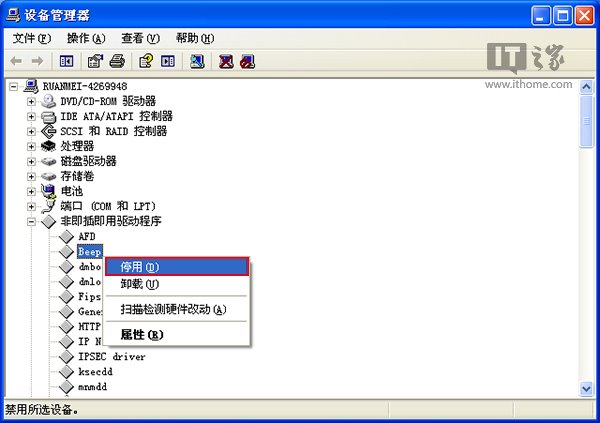Expand the 处理器 node
This screenshot has height=423, width=600.
pos(31,146)
